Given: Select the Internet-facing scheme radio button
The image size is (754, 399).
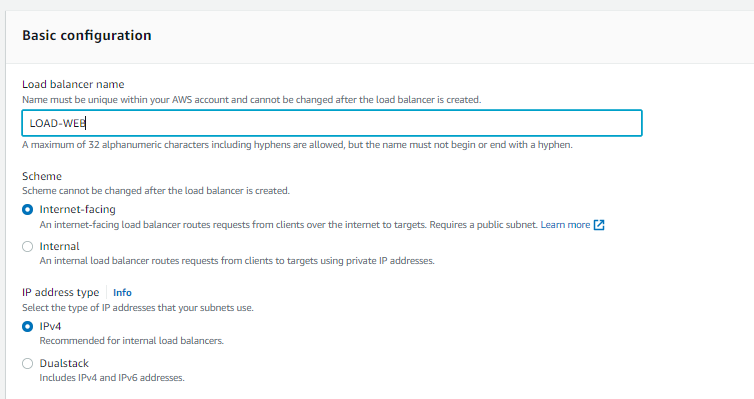Looking at the screenshot, I should tap(27, 210).
